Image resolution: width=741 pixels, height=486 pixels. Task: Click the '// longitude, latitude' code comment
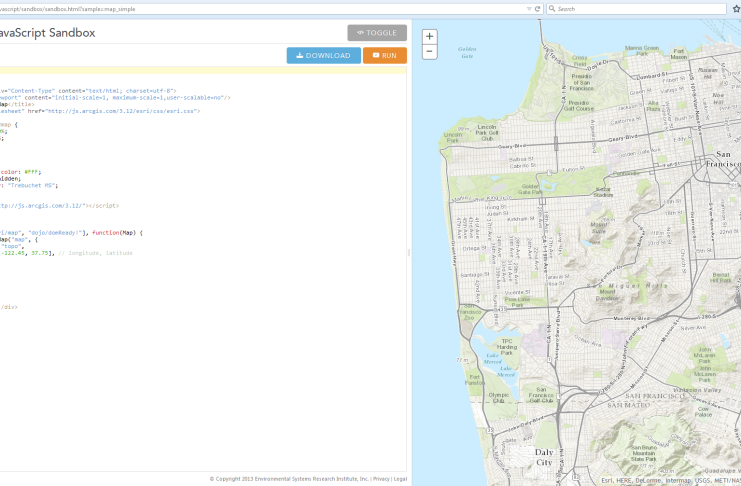point(95,253)
